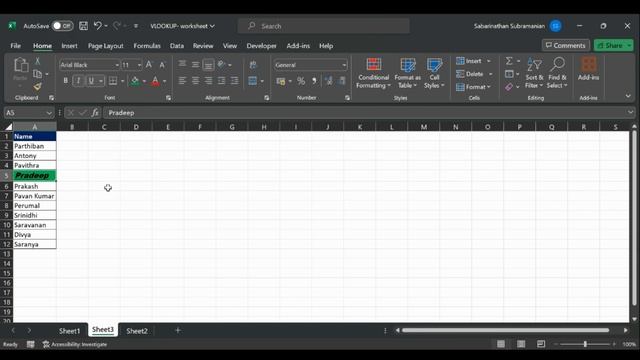Switch to Sheet2 tab
This screenshot has width=640, height=360.
coord(137,331)
